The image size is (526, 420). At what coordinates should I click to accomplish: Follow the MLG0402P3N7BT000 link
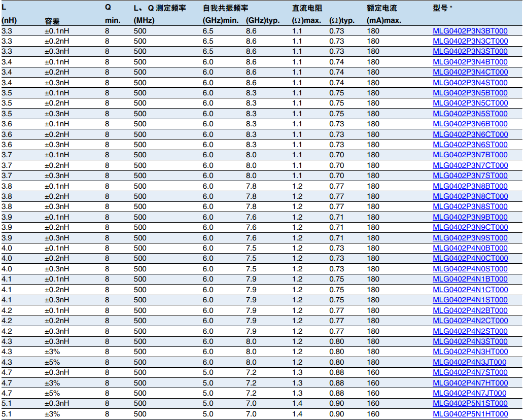(470, 155)
